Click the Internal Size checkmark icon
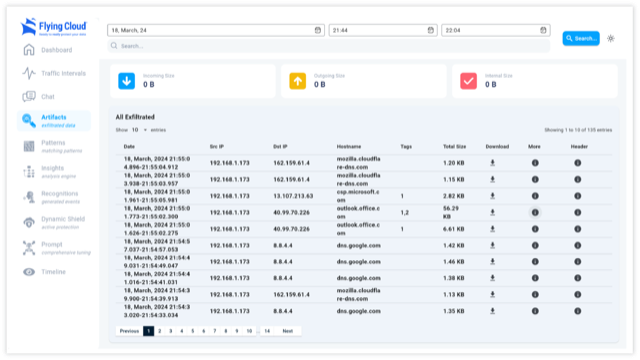Screen dimensions: 640x360 point(469,81)
